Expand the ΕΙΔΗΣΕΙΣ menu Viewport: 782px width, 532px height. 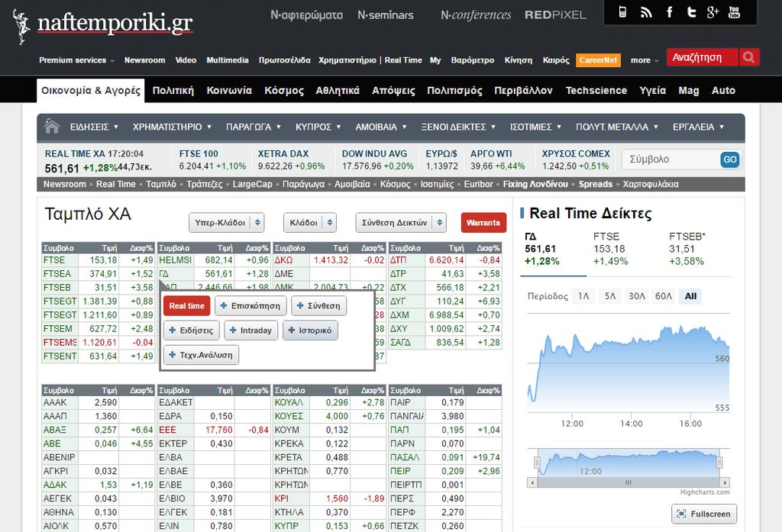tap(94, 127)
